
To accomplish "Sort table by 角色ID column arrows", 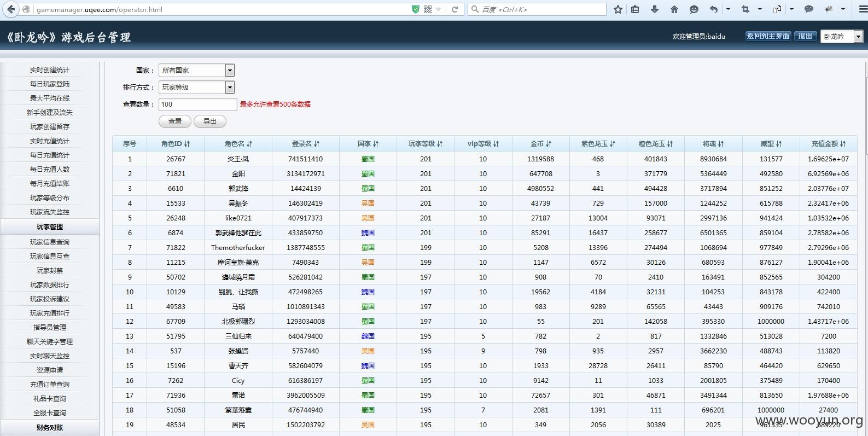I will pyautogui.click(x=187, y=144).
